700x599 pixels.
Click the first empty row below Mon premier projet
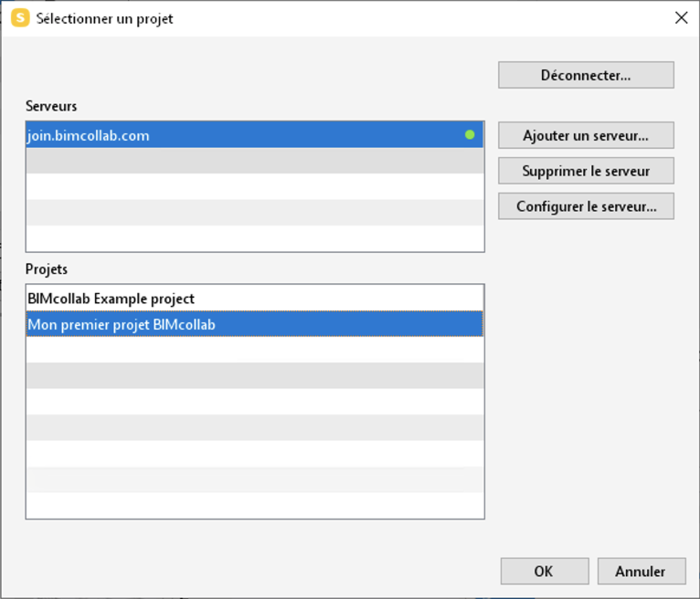click(x=255, y=350)
